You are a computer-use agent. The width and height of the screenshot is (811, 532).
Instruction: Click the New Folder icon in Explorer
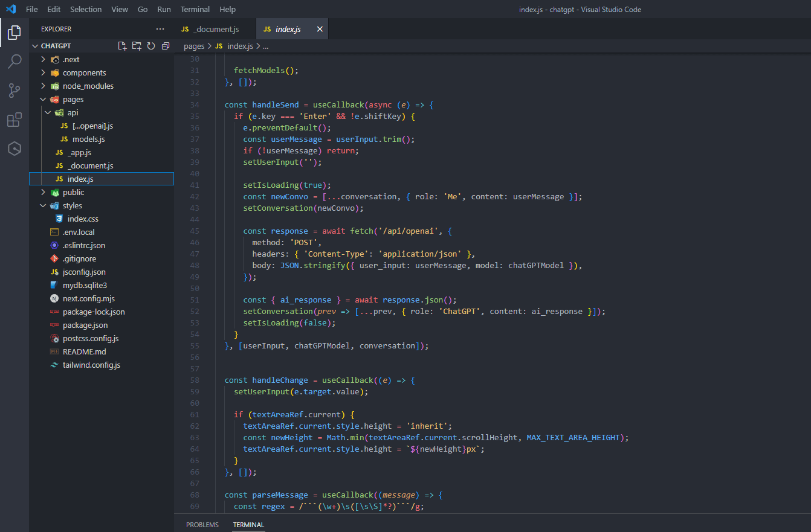coord(137,46)
